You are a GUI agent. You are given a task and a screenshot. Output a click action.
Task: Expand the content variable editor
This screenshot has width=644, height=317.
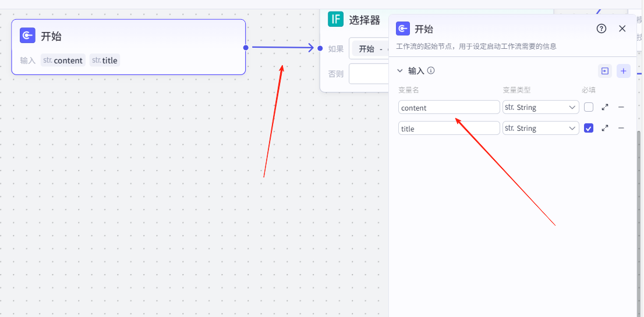[605, 108]
